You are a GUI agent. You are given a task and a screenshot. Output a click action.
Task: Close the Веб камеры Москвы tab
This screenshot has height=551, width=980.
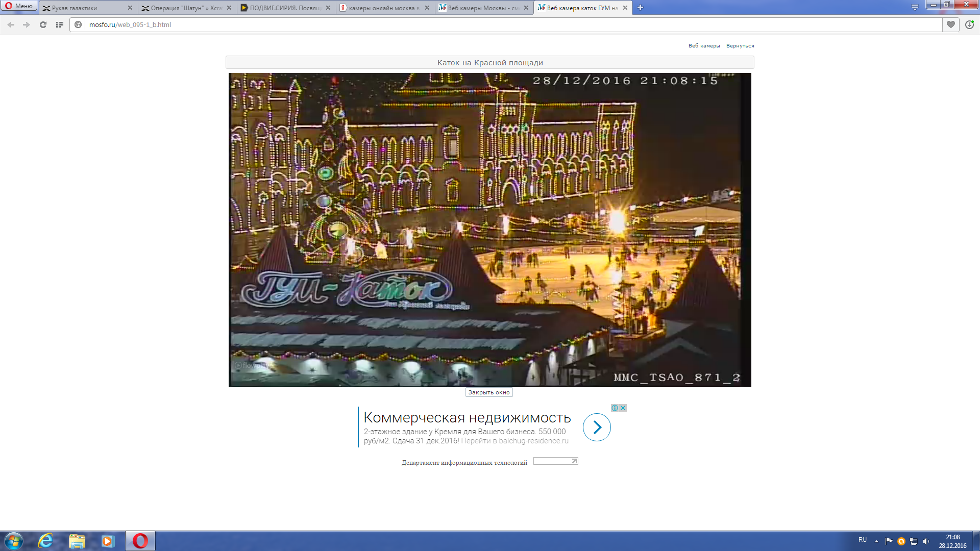coord(526,8)
